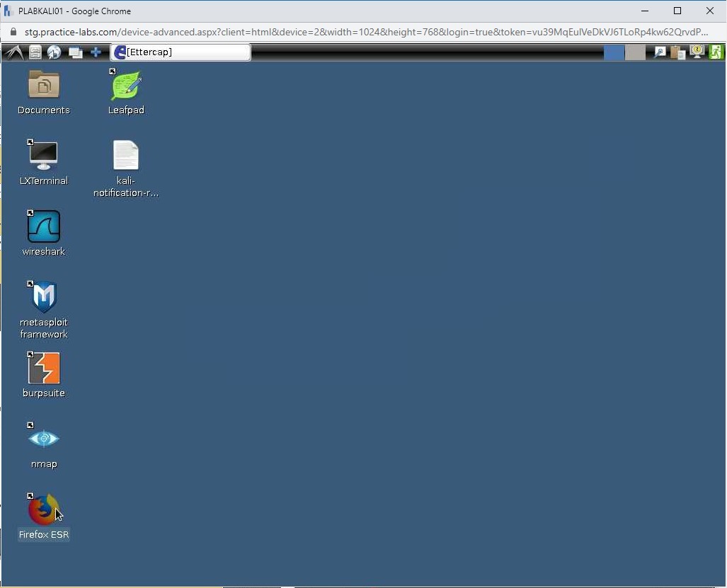The height and width of the screenshot is (588, 727).
Task: Open the kali-notification-r file
Action: (125, 154)
